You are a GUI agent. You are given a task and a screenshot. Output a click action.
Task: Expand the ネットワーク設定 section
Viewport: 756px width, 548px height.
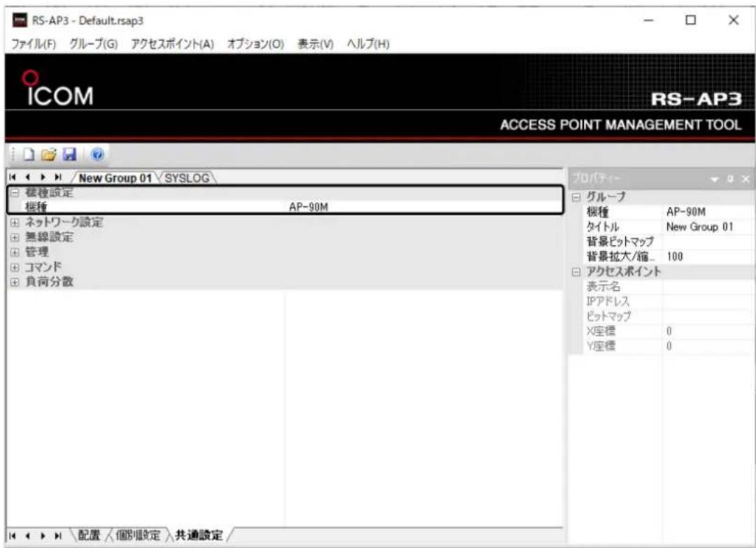[15, 223]
